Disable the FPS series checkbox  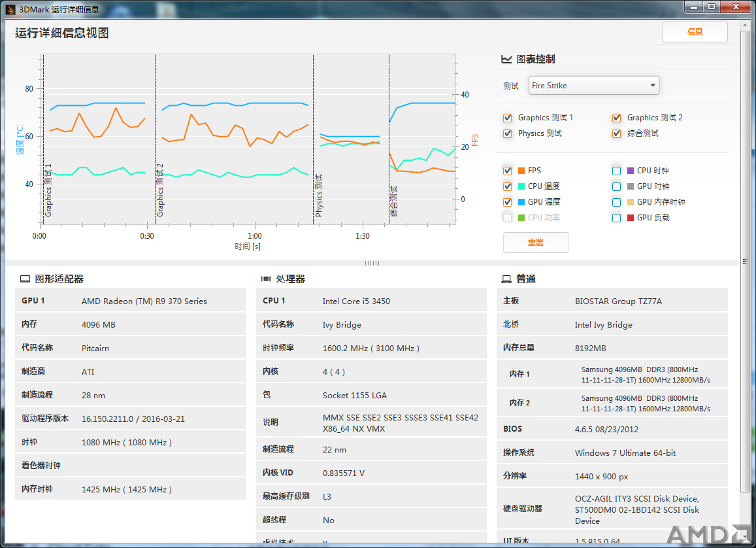(x=507, y=171)
